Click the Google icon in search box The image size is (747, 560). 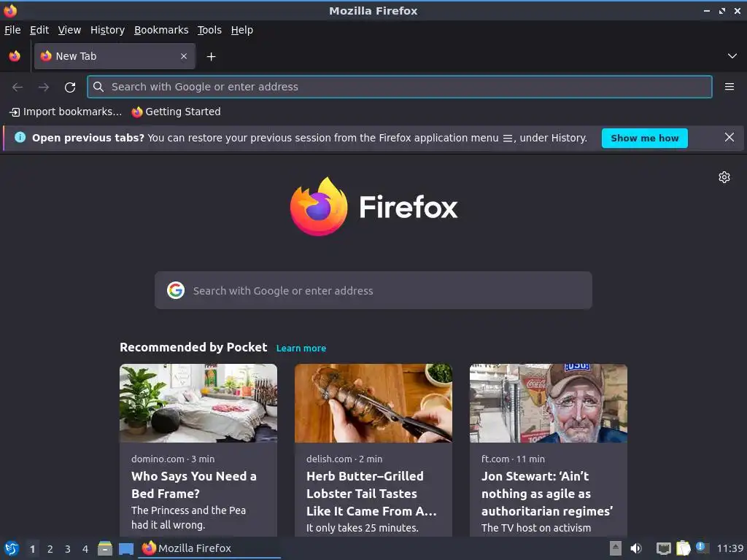pyautogui.click(x=176, y=290)
